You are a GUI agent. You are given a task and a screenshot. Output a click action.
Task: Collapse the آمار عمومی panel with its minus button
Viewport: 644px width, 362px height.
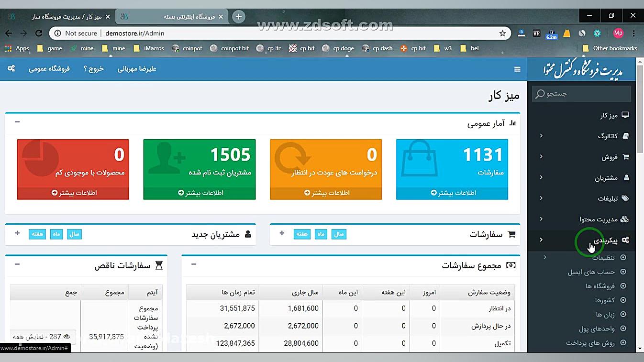[17, 122]
